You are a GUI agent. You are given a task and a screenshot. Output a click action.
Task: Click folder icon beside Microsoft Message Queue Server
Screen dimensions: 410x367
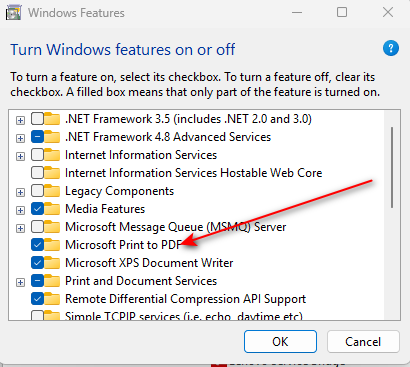(52, 227)
